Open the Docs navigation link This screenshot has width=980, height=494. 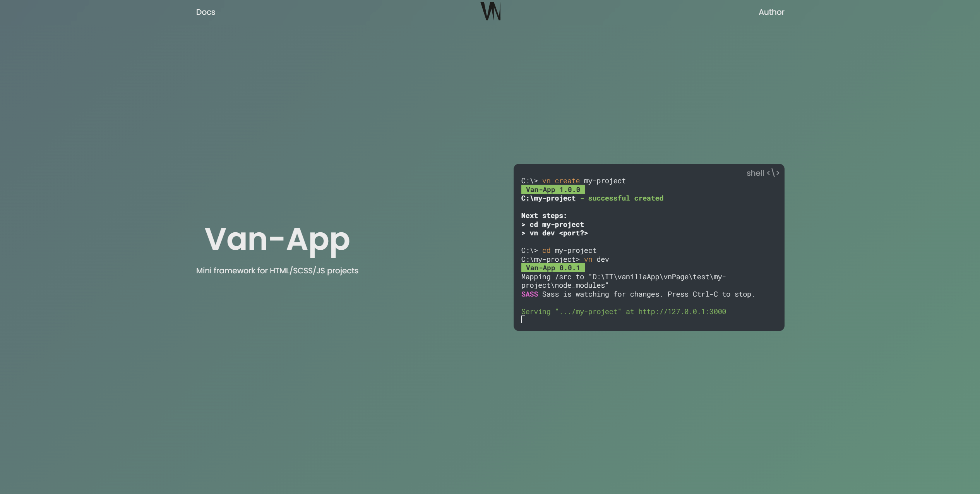(206, 12)
